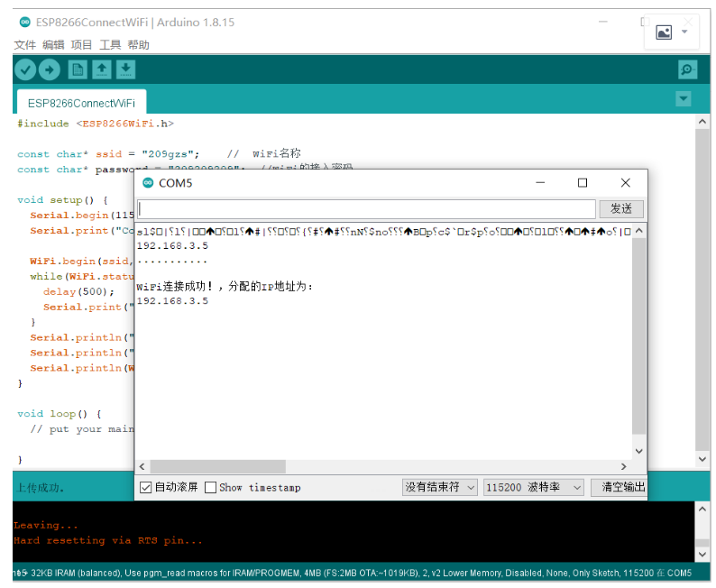Click COM5 output scroll-up arrow

638,231
